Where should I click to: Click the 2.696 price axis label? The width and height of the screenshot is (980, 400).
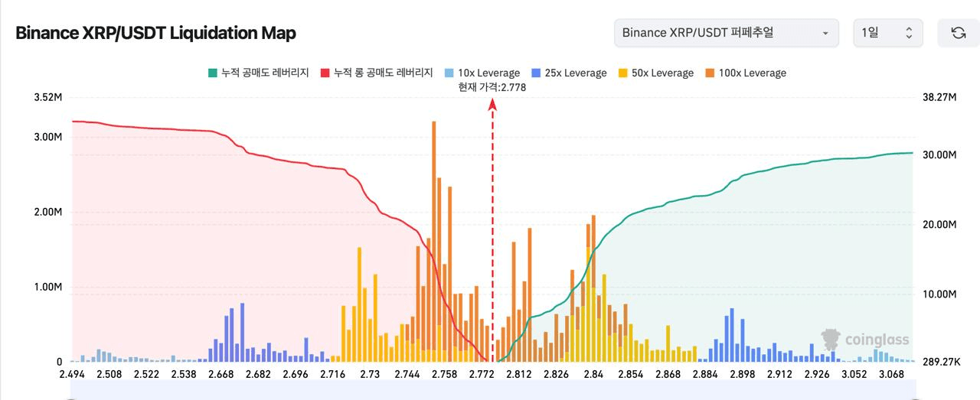[x=295, y=374]
